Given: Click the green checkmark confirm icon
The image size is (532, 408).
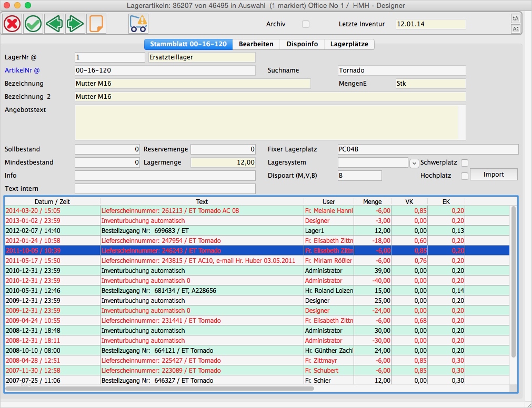Looking at the screenshot, I should pyautogui.click(x=33, y=24).
